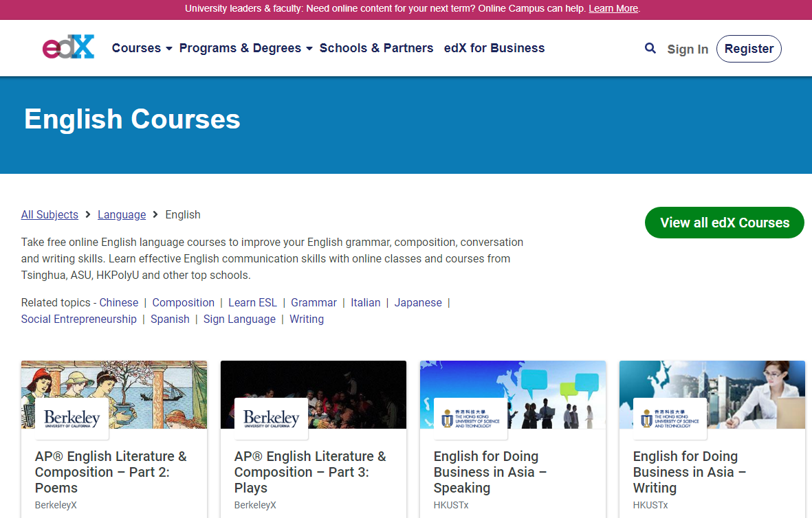Click the Writing course businesswoman thumbnail
This screenshot has width=812, height=518.
[712, 394]
